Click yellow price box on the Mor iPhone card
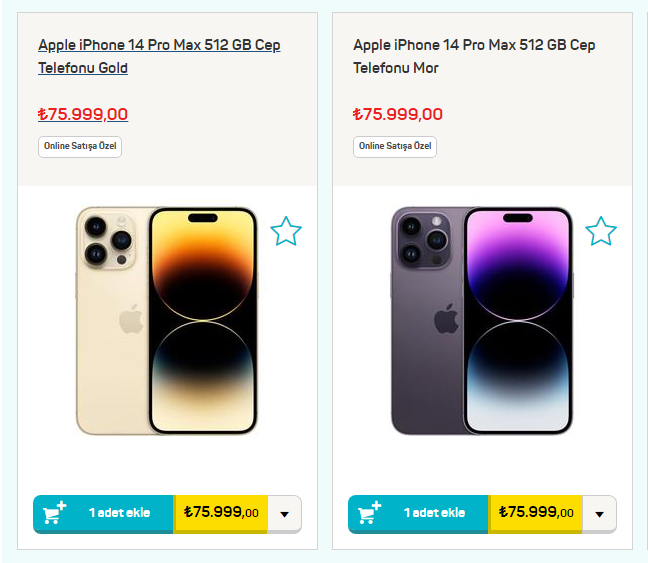 pyautogui.click(x=536, y=513)
